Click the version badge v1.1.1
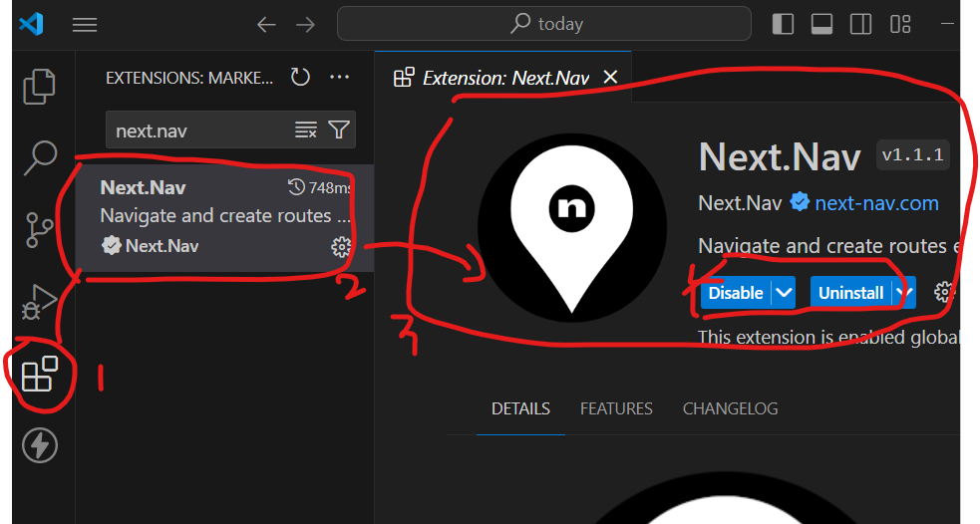The height and width of the screenshot is (524, 980). click(912, 154)
